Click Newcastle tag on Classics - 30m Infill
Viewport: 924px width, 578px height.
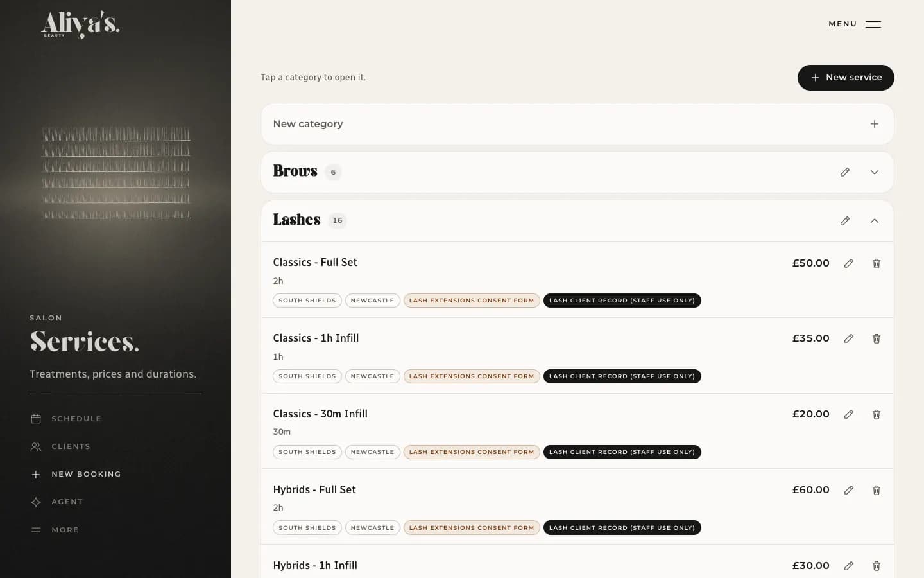click(x=373, y=452)
